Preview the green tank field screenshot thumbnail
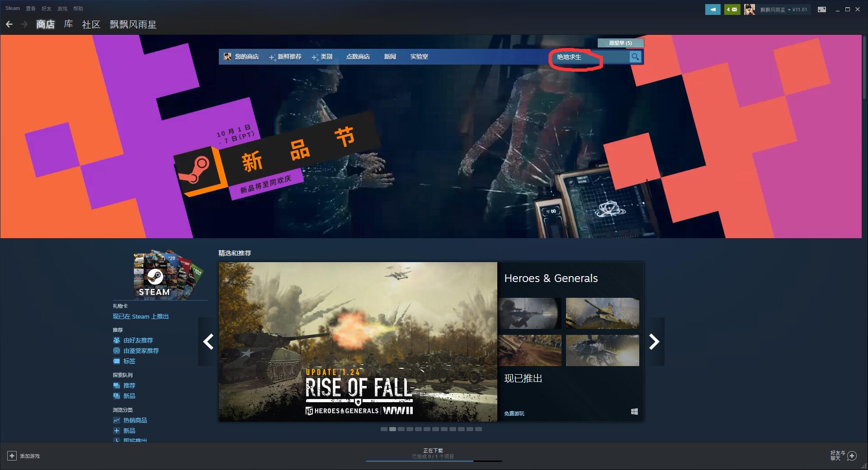 click(602, 313)
